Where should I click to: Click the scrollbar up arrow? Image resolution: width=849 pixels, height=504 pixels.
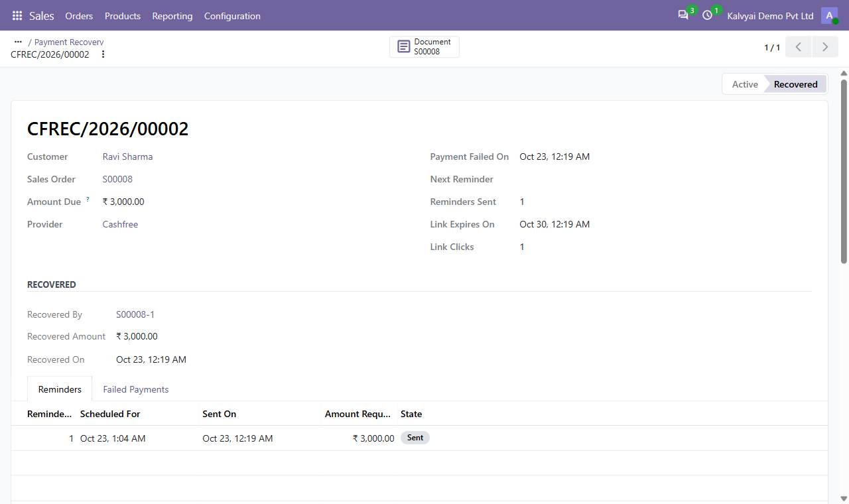point(844,73)
